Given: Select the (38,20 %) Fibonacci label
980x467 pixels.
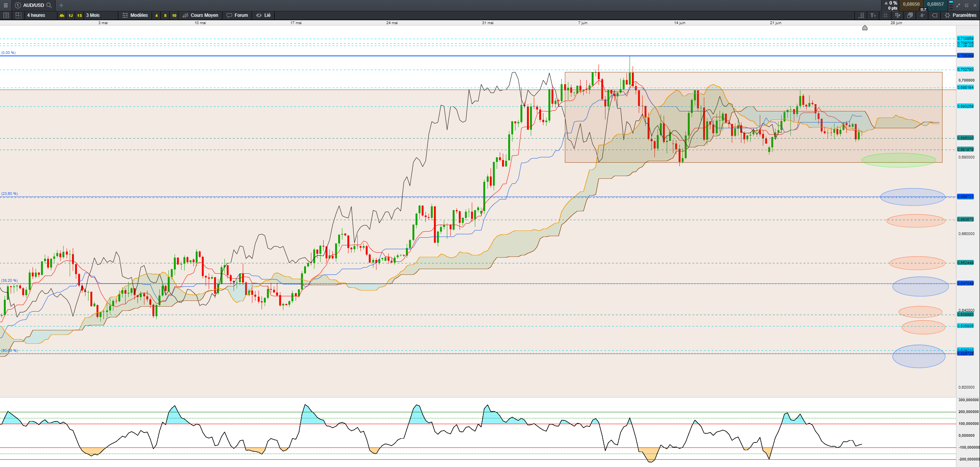Looking at the screenshot, I should (x=10, y=281).
